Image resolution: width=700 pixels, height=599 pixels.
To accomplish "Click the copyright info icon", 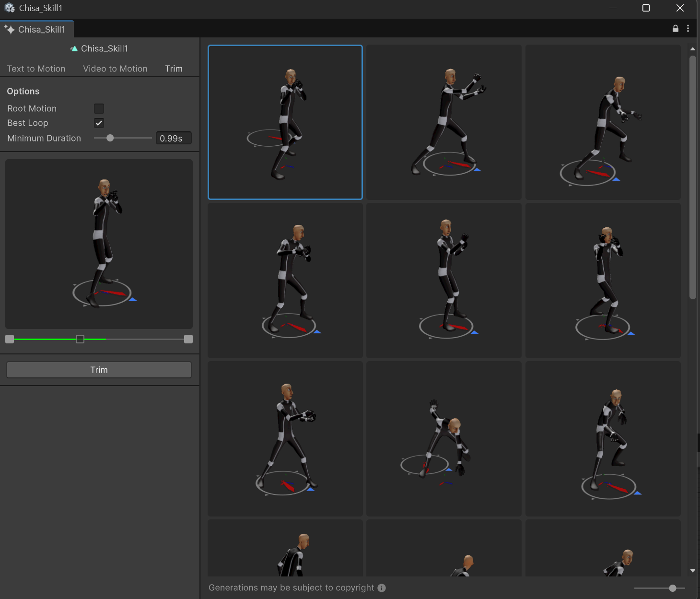I will (x=382, y=588).
